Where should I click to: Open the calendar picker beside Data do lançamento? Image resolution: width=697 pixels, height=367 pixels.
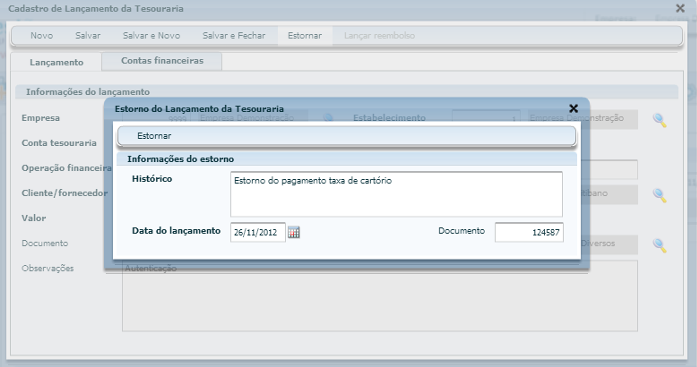click(x=294, y=232)
